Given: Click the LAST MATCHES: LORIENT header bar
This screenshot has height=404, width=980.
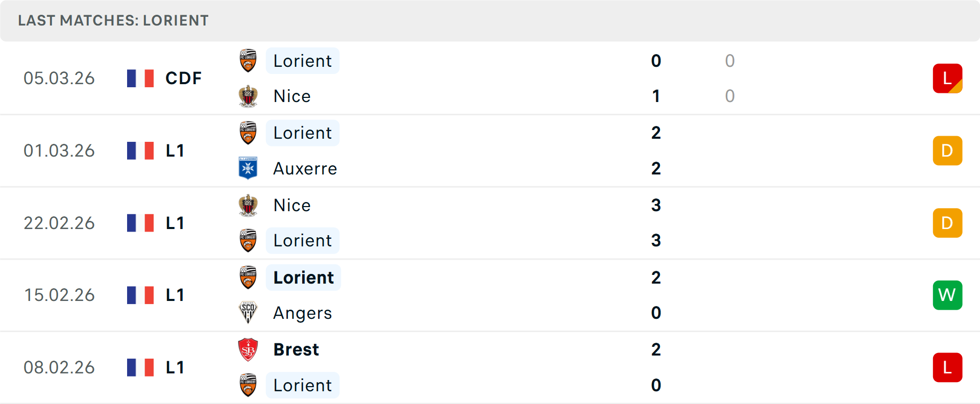Looking at the screenshot, I should (113, 20).
